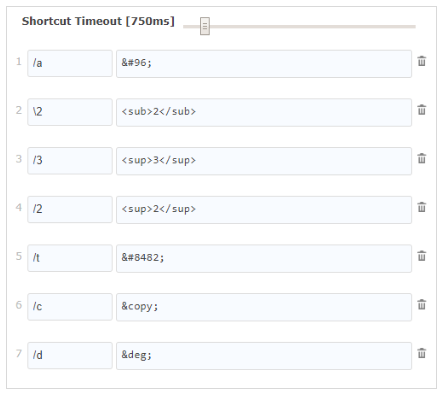Click the Shortcut Timeout slider handle
This screenshot has height=395, width=445.
205,26
